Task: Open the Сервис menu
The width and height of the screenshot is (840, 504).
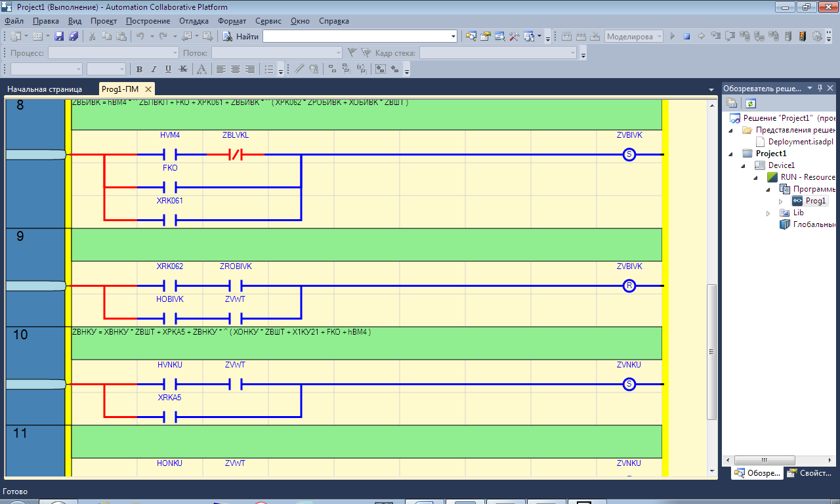Action: tap(268, 21)
